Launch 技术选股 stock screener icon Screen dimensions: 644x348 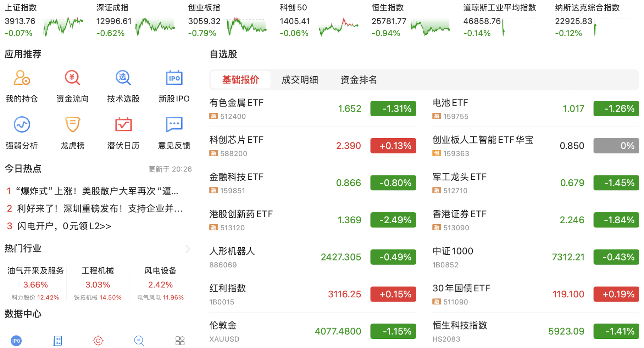[x=123, y=78]
